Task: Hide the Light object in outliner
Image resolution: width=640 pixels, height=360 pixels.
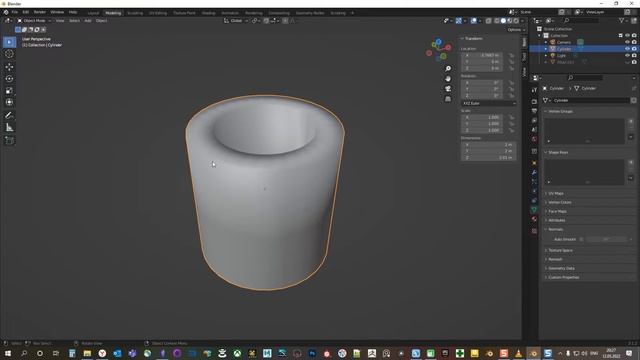Action: 627,56
